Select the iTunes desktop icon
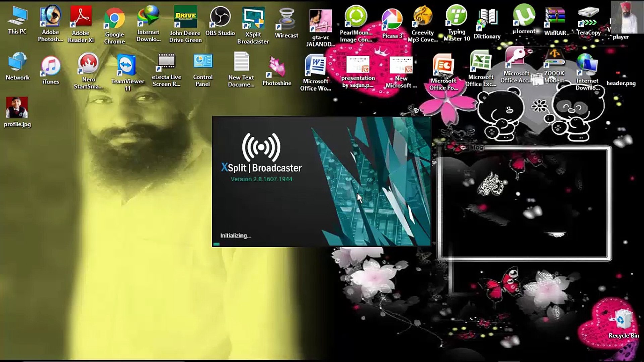 point(51,70)
